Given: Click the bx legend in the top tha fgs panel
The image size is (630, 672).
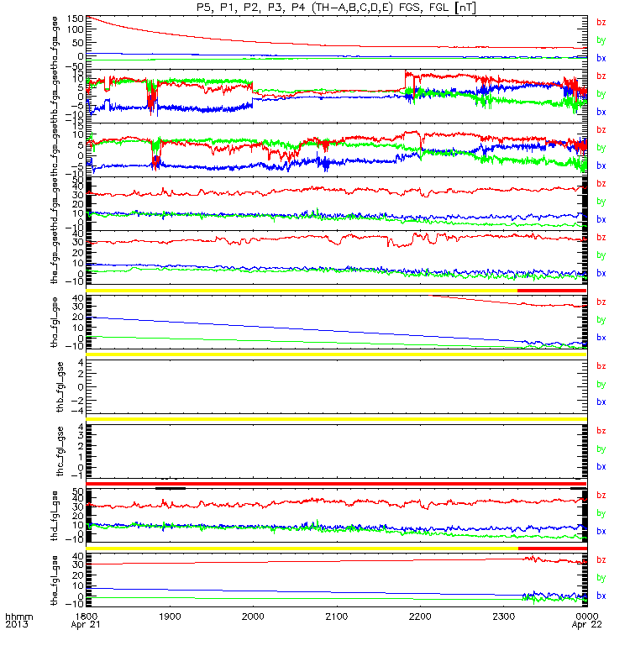Looking at the screenshot, I should click(x=601, y=58).
